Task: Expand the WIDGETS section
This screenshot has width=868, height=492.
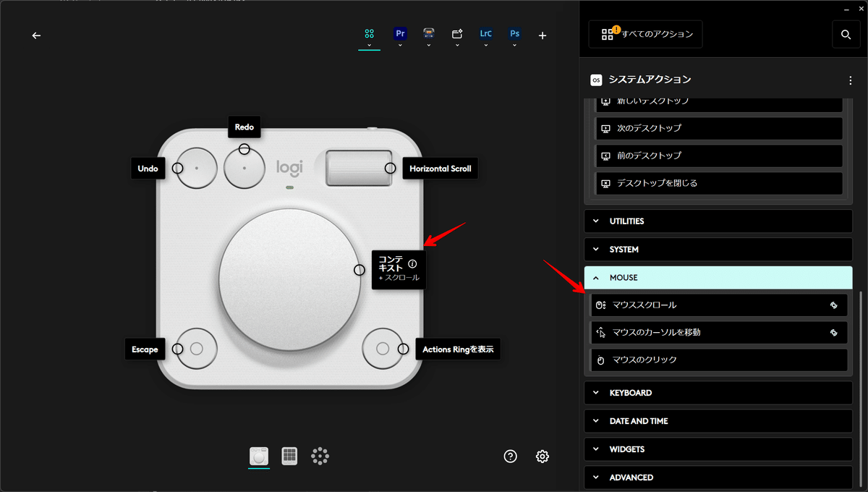Action: pyautogui.click(x=718, y=449)
